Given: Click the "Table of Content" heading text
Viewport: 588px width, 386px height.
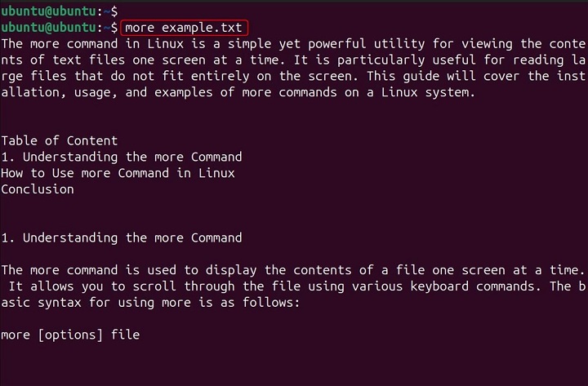Looking at the screenshot, I should pos(60,140).
